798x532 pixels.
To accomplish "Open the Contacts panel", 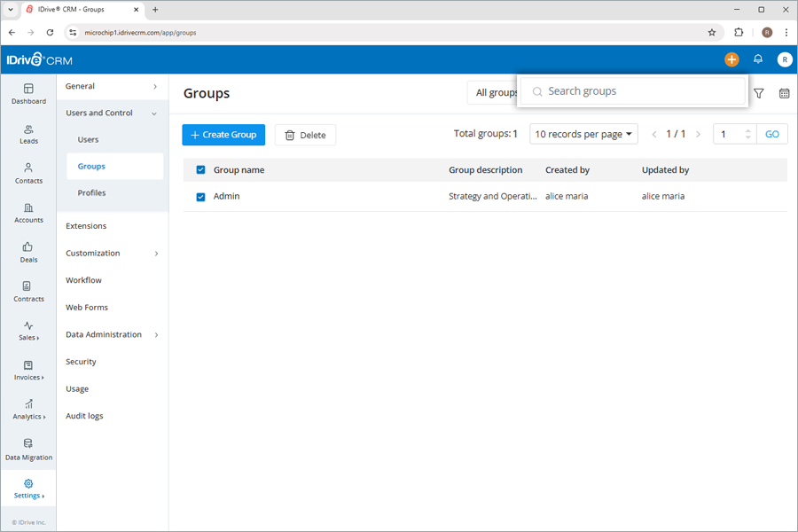I will click(x=28, y=175).
